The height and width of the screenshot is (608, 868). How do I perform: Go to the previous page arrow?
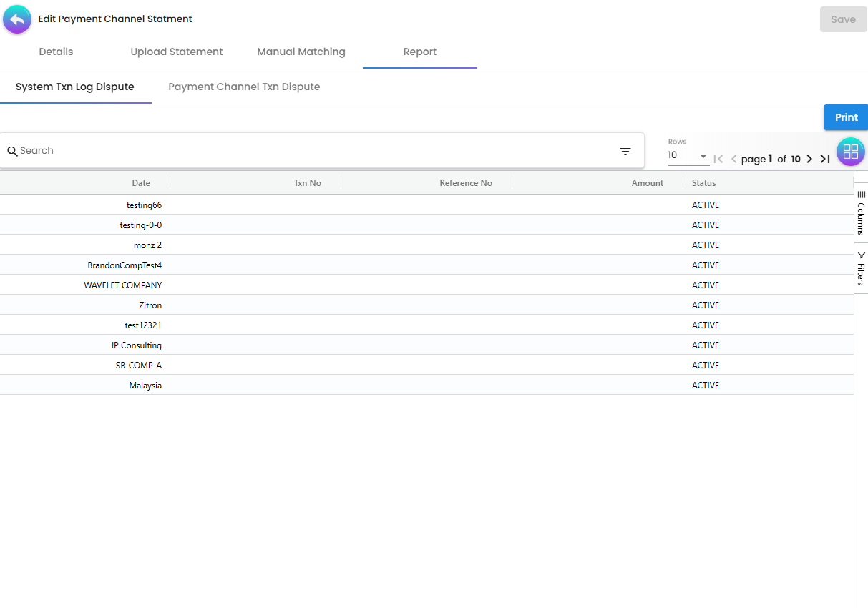click(x=734, y=159)
